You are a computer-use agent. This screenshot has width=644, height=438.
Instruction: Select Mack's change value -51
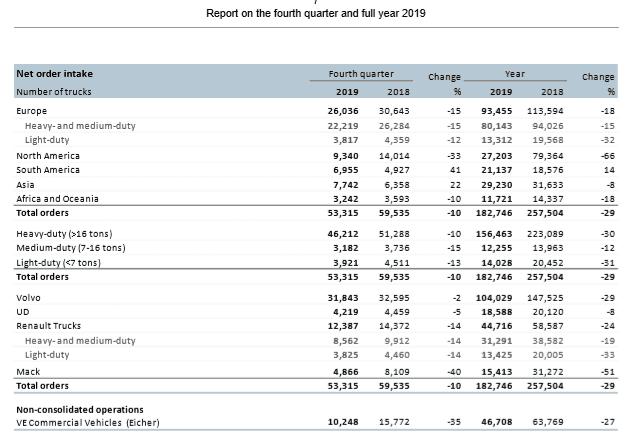click(608, 372)
